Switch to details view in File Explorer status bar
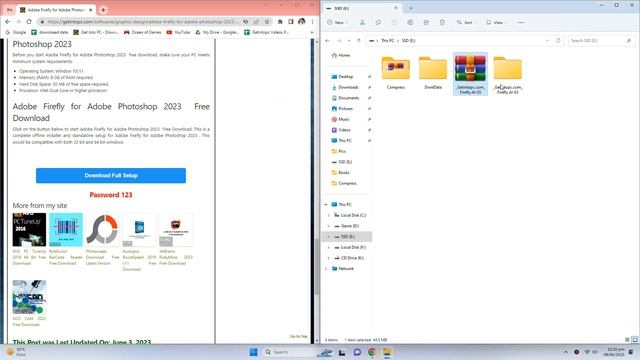Image resolution: width=640 pixels, height=360 pixels. (627, 340)
